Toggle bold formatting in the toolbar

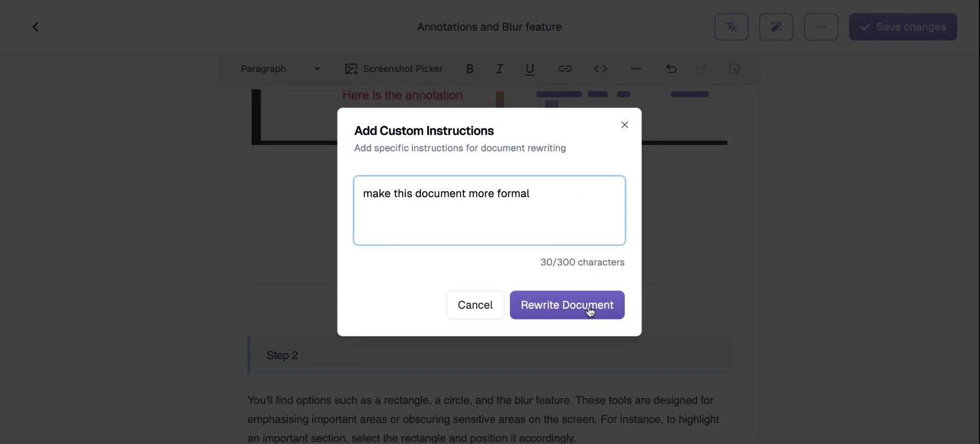pos(470,69)
